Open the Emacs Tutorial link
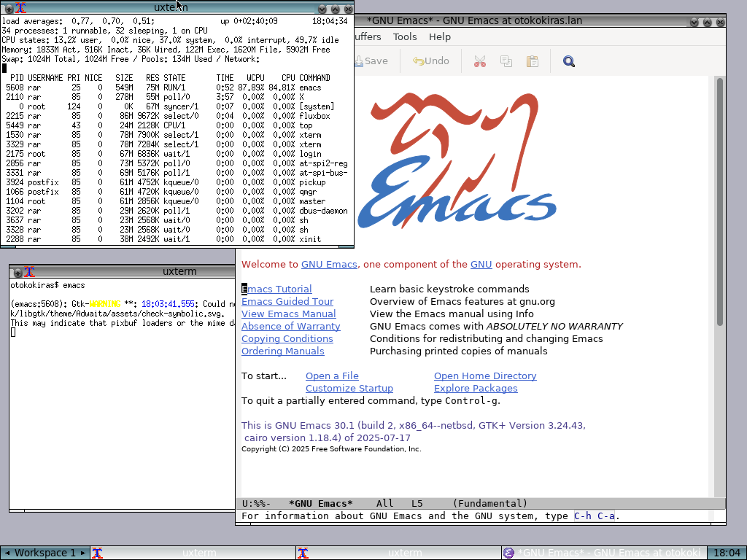This screenshot has width=747, height=560. click(x=276, y=289)
